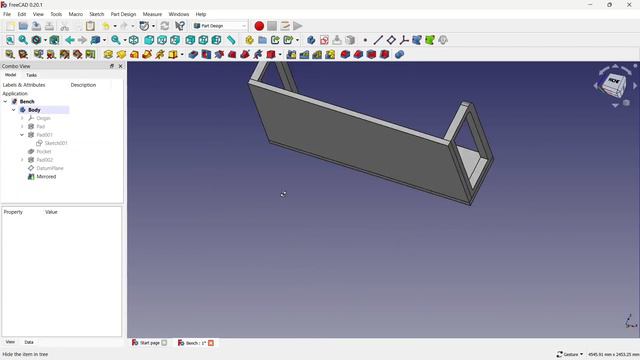Select Pocket in the model tree
The height and width of the screenshot is (360, 640).
point(44,151)
